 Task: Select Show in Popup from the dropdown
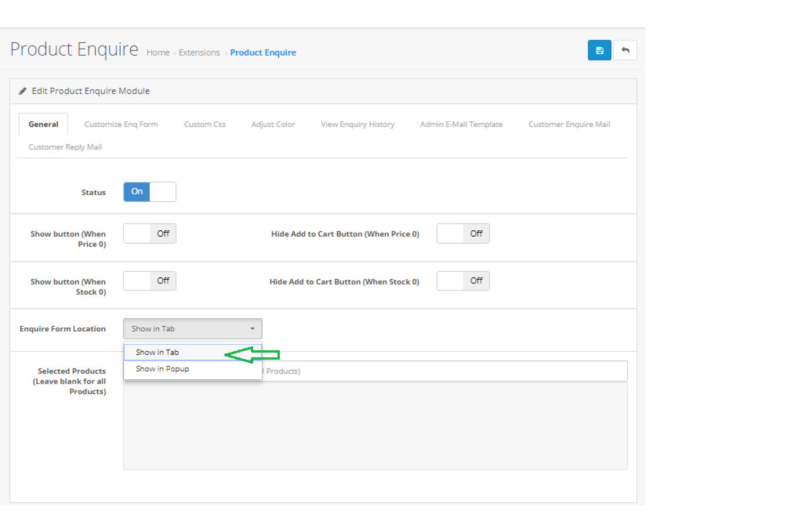click(x=162, y=369)
